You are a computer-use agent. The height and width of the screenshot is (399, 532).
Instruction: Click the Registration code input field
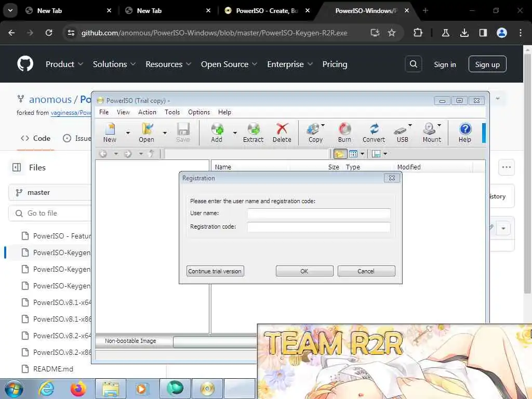point(318,227)
